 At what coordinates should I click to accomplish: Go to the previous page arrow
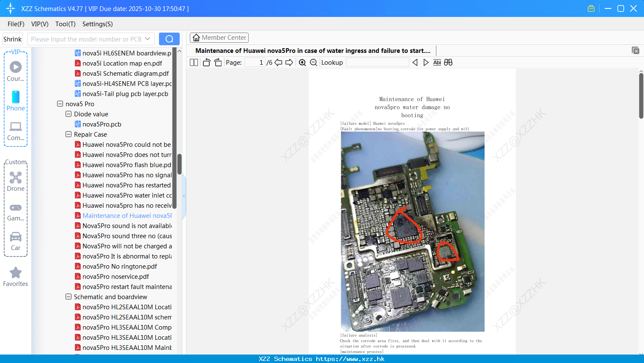[278, 63]
